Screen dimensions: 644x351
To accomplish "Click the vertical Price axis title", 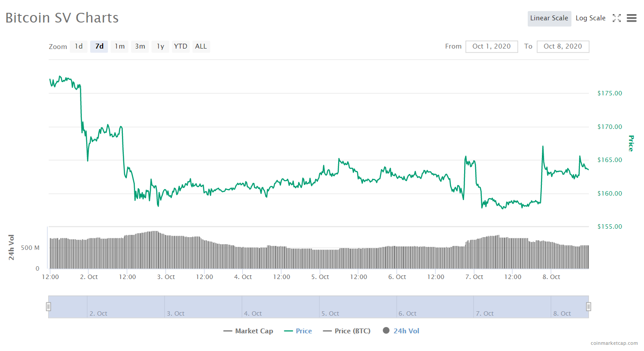I will 631,143.
